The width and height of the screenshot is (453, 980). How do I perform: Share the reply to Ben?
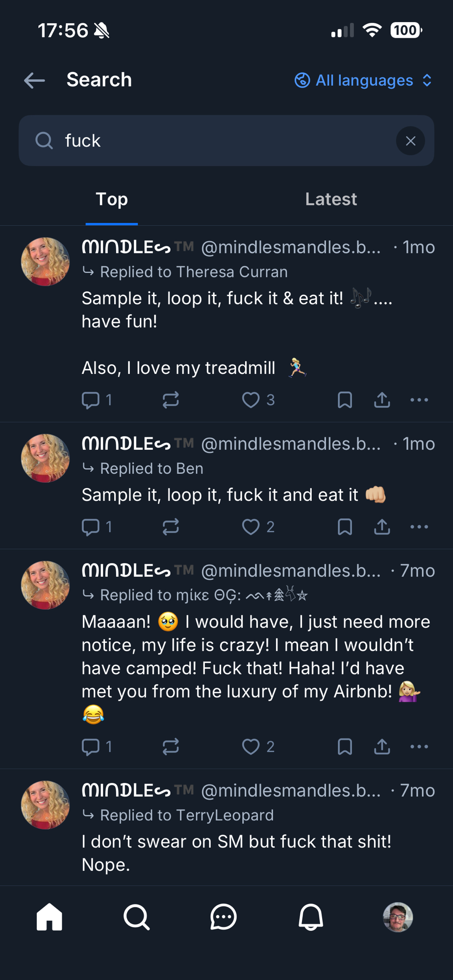tap(382, 527)
